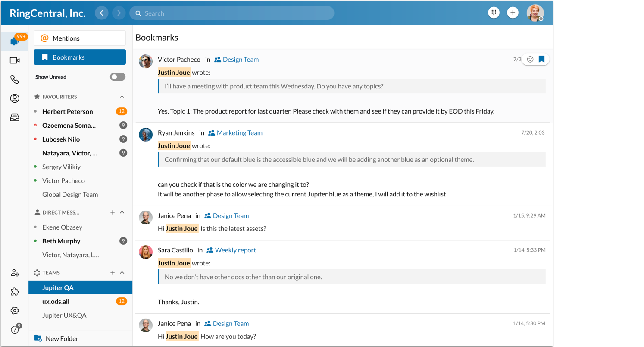Navigate back using header back arrow
This screenshot has height=347, width=644.
(x=101, y=13)
